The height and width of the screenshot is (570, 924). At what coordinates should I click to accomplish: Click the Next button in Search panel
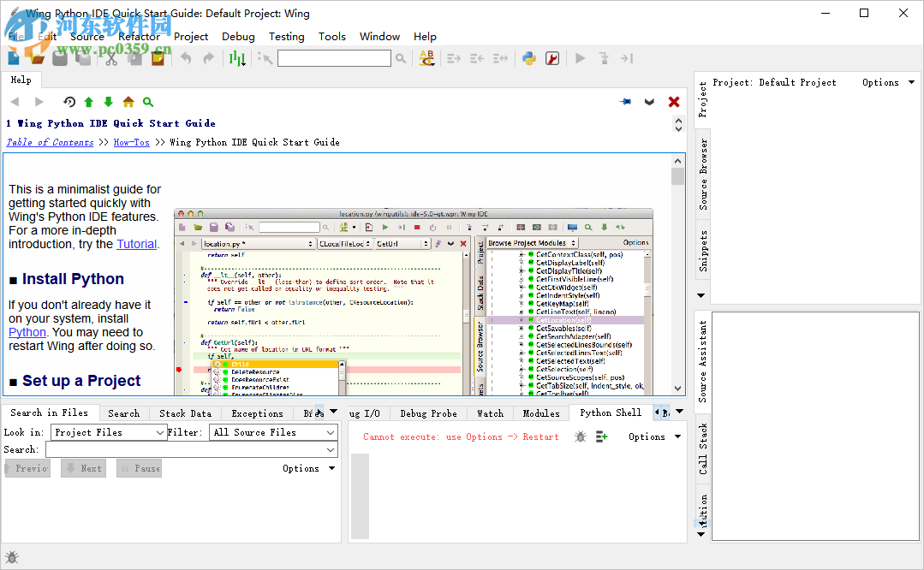[83, 468]
